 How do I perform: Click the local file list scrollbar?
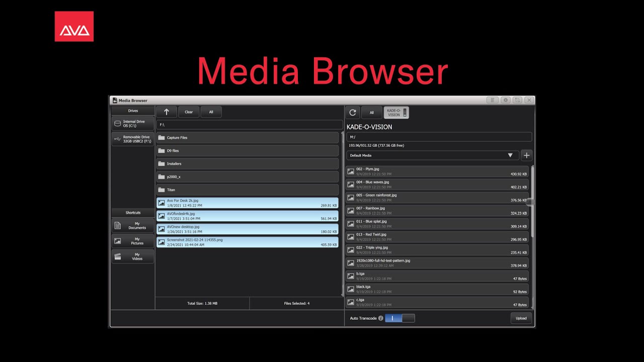pos(343,214)
